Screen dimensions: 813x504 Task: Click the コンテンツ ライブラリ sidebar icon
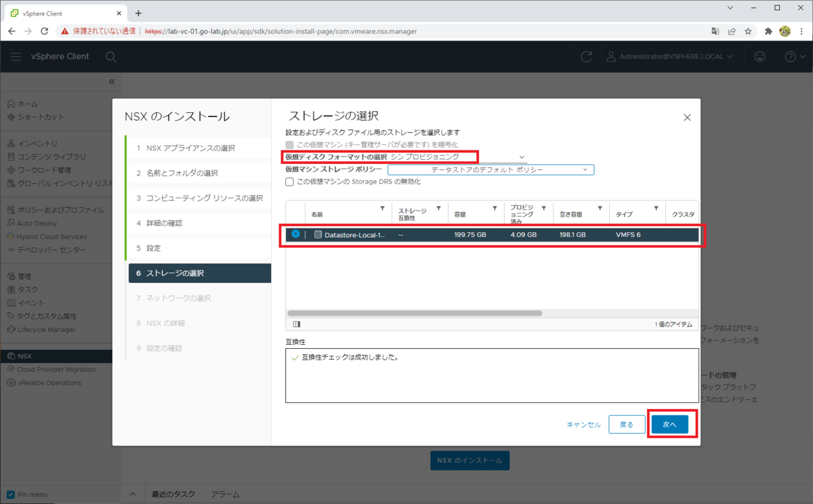12,156
